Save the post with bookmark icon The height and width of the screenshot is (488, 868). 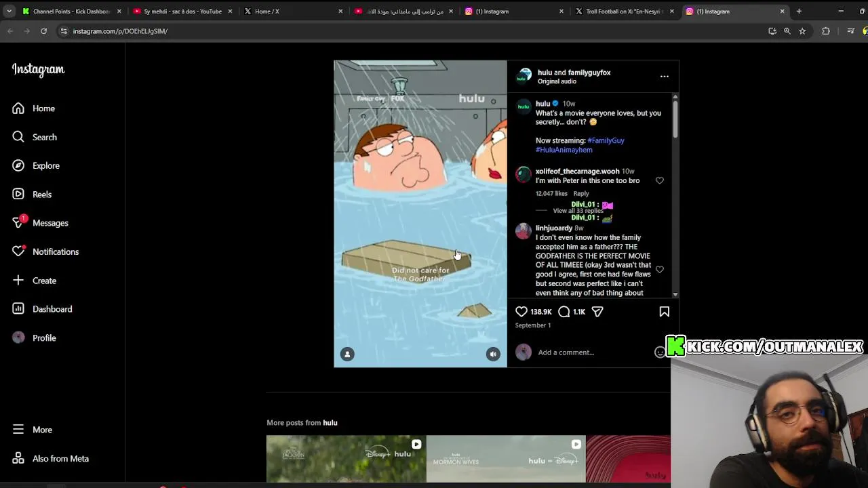click(665, 312)
